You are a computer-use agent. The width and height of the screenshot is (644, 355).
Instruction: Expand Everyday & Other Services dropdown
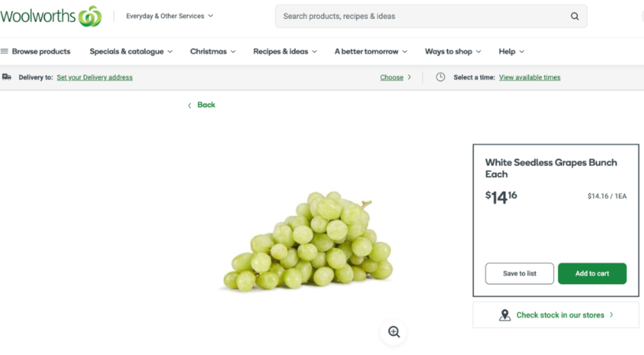[x=169, y=16]
